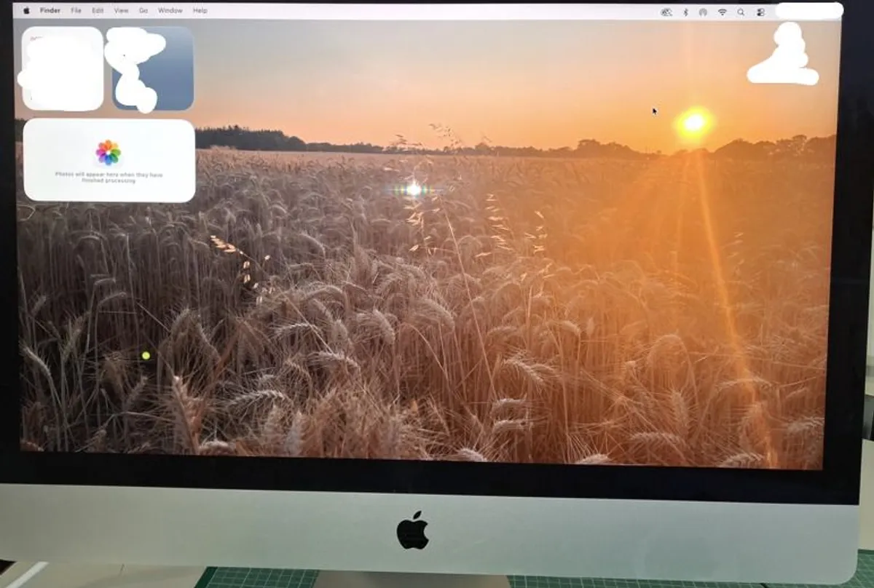
Task: Click the leftmost status icon in menu bar
Action: (x=666, y=12)
